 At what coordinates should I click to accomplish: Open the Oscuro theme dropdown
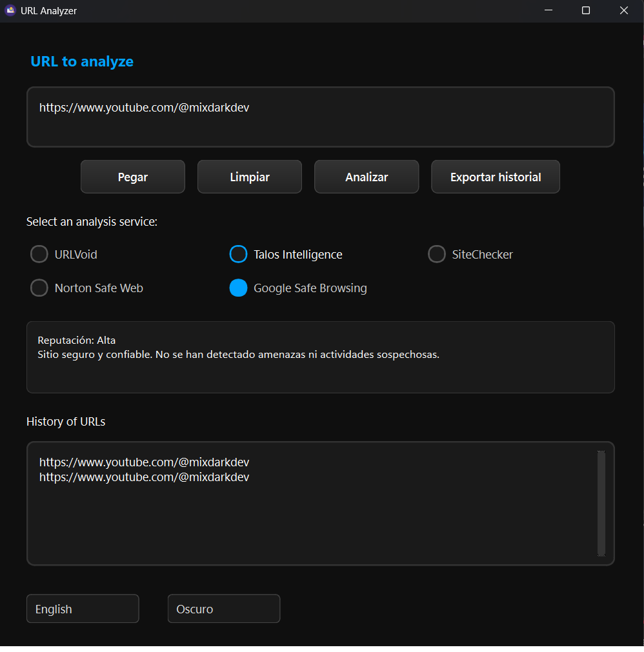[x=224, y=609]
